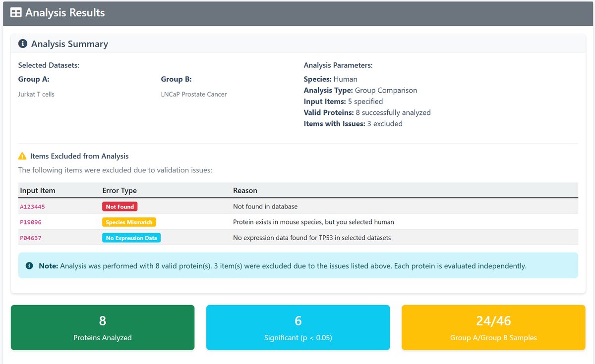
Task: Select the A123445 input item code
Action: click(33, 207)
